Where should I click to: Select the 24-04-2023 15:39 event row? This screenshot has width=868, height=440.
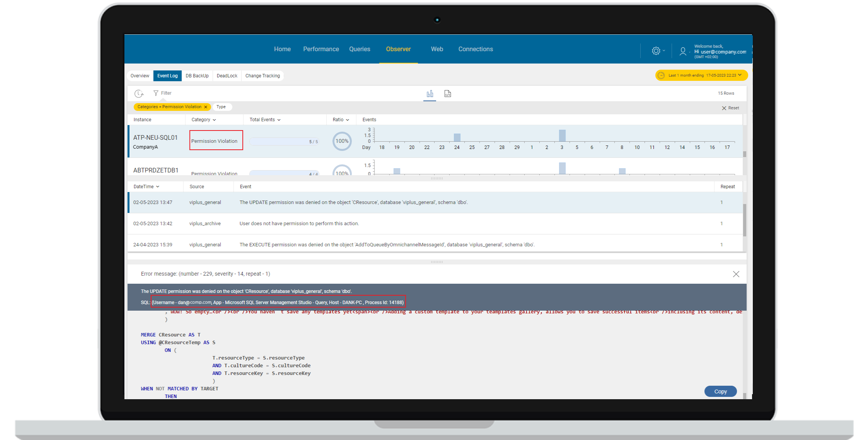click(435, 244)
